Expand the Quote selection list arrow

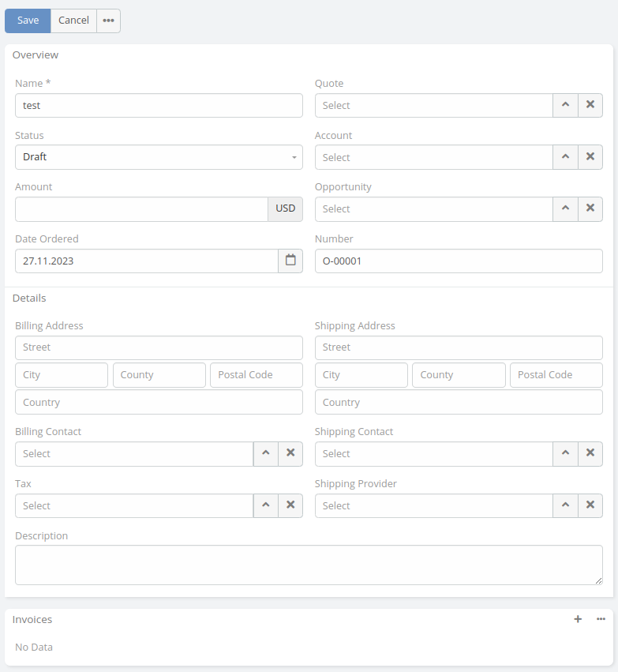click(565, 106)
